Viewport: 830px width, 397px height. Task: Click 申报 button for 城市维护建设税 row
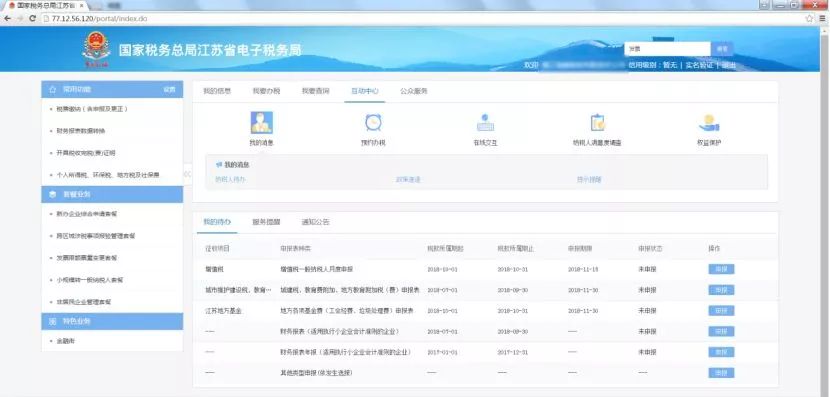(x=721, y=290)
